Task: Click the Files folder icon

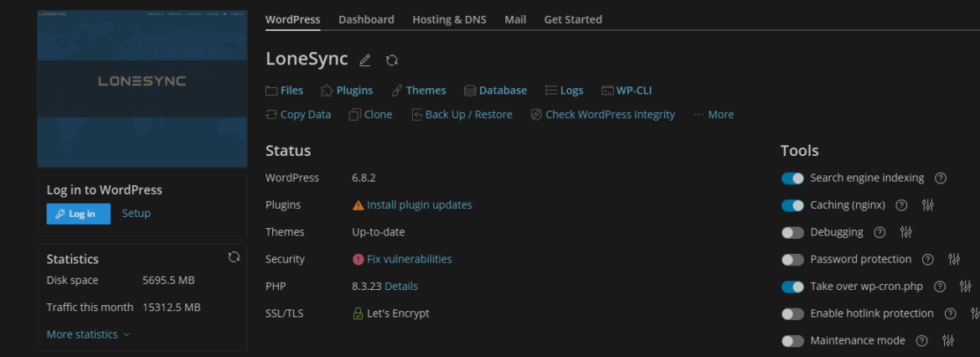Action: pyautogui.click(x=271, y=91)
